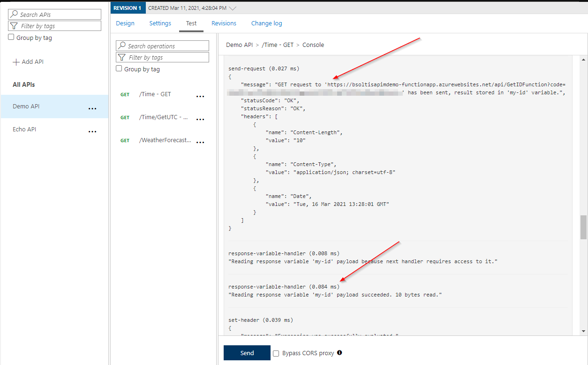Toggle the Bypass CORS proxy checkbox
The width and height of the screenshot is (588, 365).
[x=276, y=353]
